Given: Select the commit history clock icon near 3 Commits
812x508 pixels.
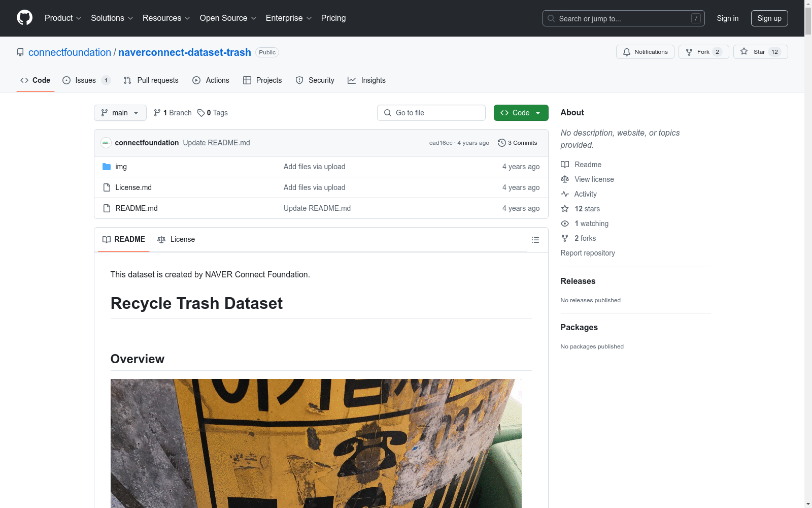Looking at the screenshot, I should click(x=502, y=143).
